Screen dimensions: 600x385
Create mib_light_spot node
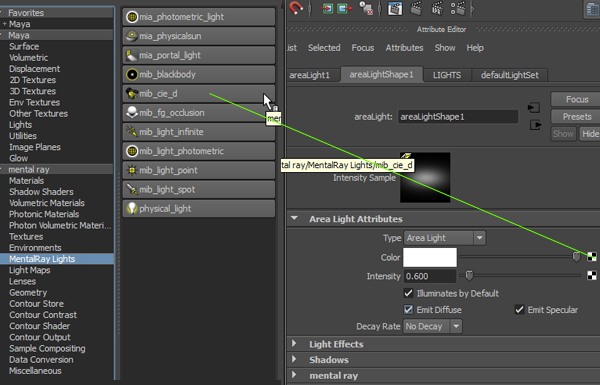click(x=199, y=189)
